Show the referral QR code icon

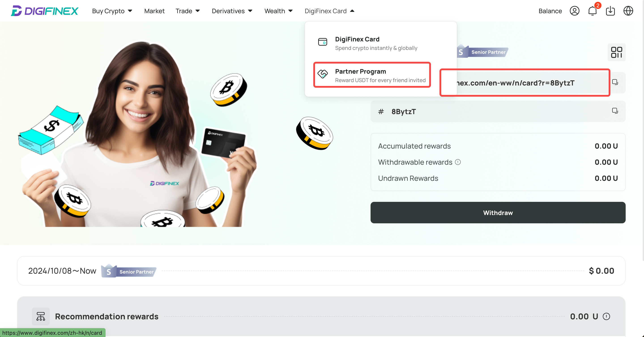pyautogui.click(x=616, y=52)
